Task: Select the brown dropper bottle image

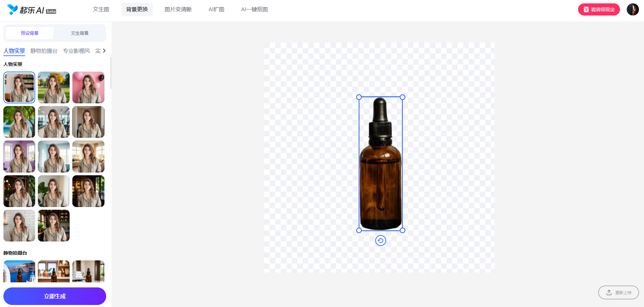Action: (381, 164)
